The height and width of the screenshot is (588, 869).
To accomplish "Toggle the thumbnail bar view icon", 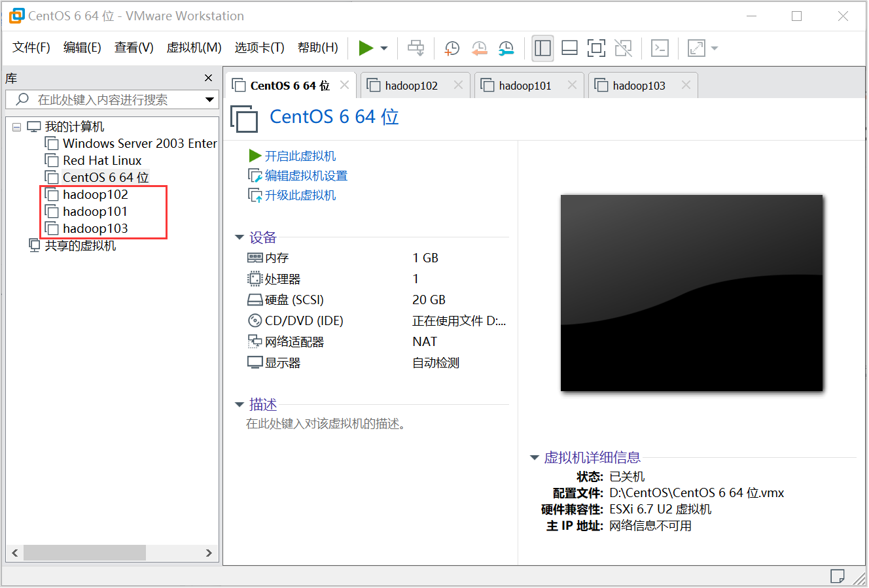I will tap(569, 48).
